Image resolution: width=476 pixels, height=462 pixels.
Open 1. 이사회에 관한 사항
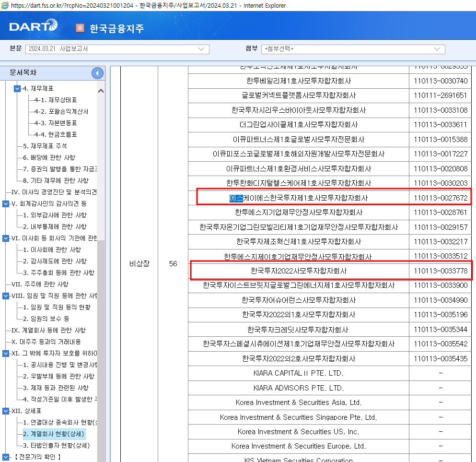(52, 249)
